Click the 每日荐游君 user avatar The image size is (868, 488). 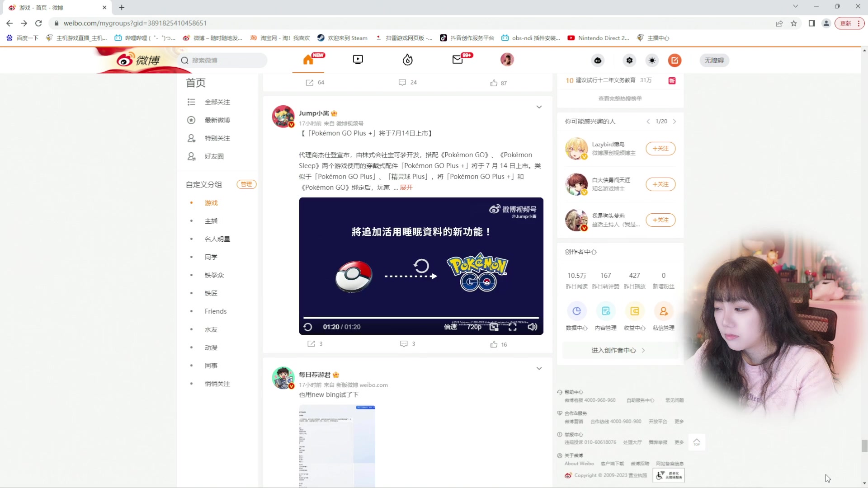(283, 378)
